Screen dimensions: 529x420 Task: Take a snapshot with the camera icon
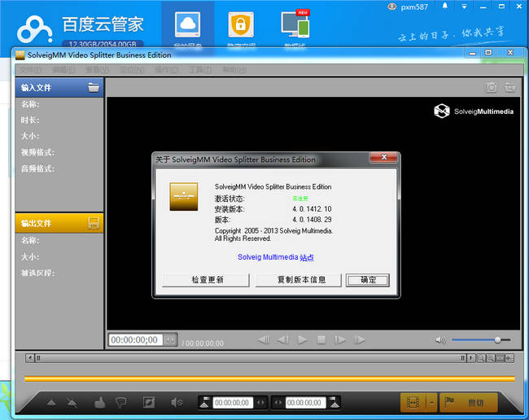pyautogui.click(x=492, y=88)
